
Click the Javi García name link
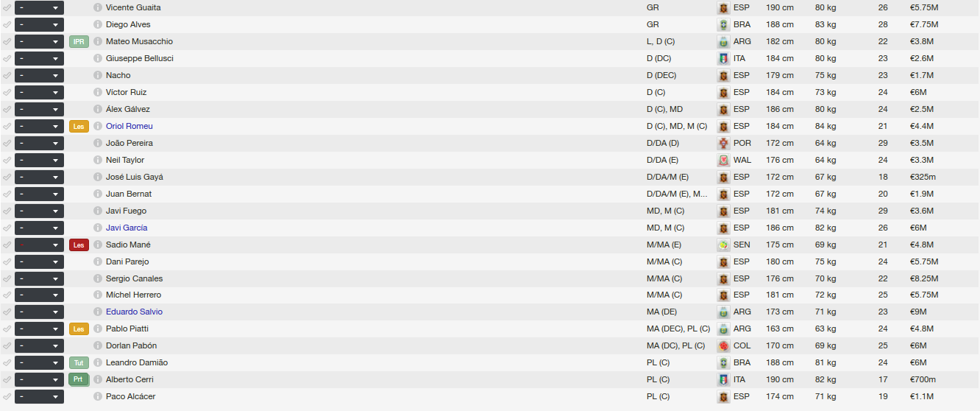tap(127, 228)
